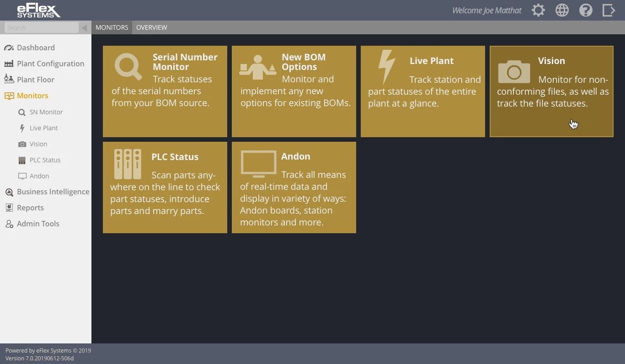Select the Vision camera icon in sidebar
Image resolution: width=625 pixels, height=364 pixels.
click(x=21, y=144)
